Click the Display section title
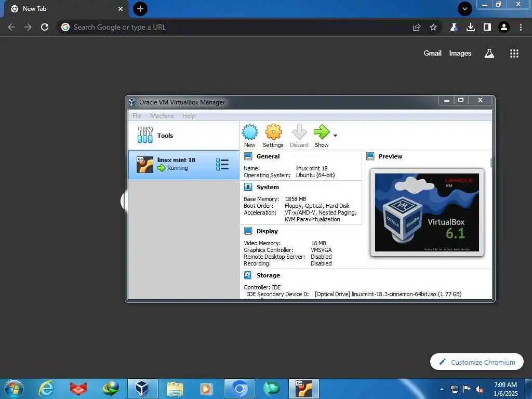Screen dimensions: 532x399 267,231
